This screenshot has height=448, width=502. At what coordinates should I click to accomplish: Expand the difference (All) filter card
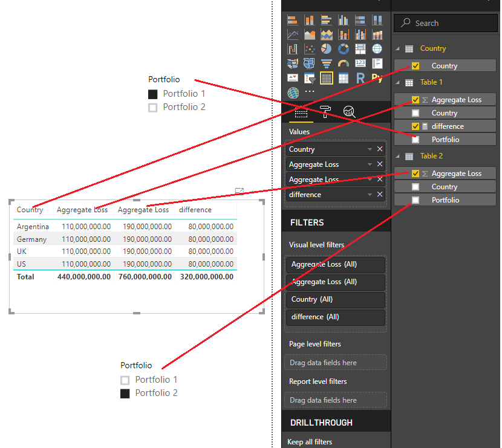pyautogui.click(x=336, y=317)
